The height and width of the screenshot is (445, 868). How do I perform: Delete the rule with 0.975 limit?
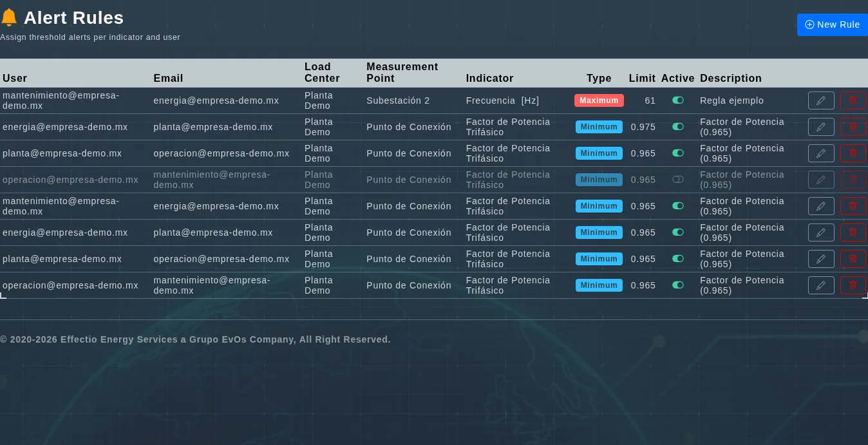pos(853,127)
